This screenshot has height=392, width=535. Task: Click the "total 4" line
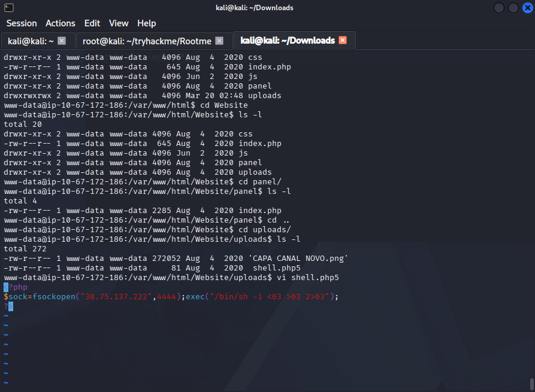pos(20,200)
